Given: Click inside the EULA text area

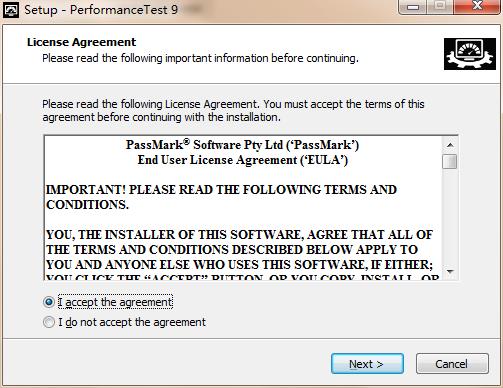Looking at the screenshot, I should (243, 208).
